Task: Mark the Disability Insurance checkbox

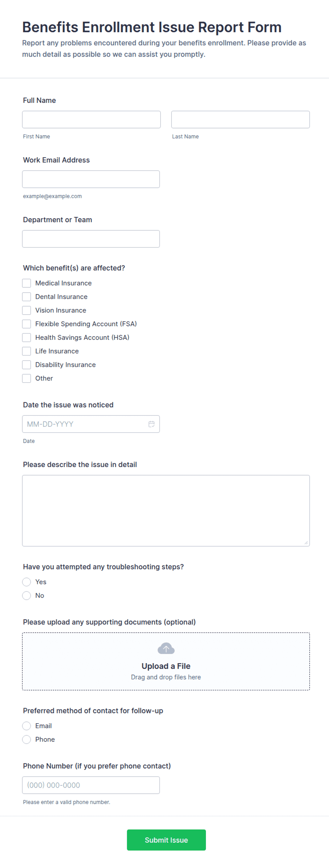Action: pyautogui.click(x=27, y=365)
